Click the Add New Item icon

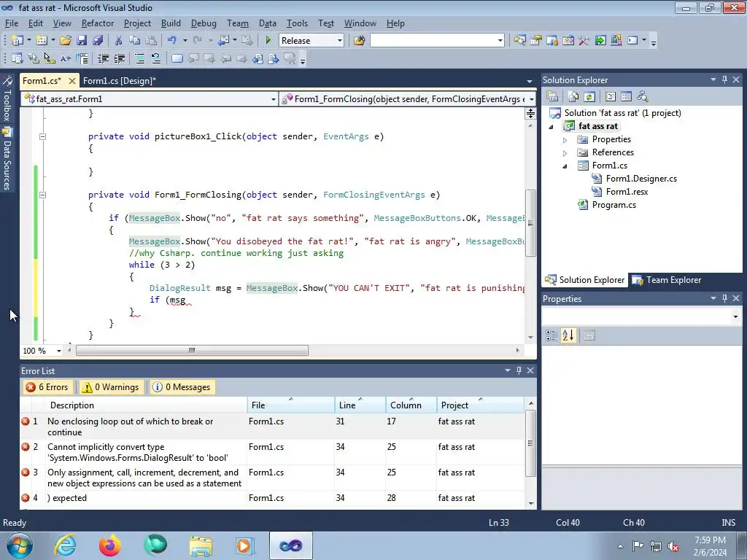coord(42,41)
